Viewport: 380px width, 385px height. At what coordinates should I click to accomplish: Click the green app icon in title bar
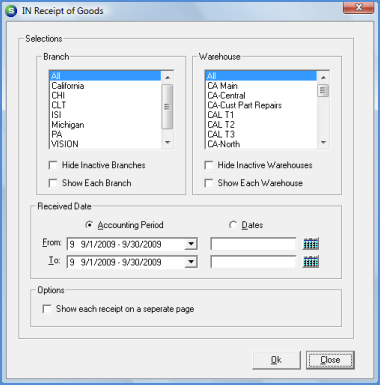11,11
